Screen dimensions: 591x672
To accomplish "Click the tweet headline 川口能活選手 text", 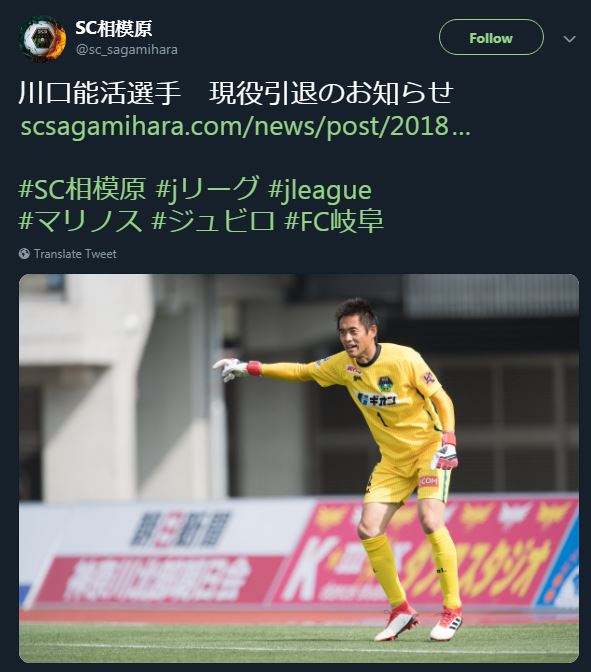I will click(x=99, y=93).
